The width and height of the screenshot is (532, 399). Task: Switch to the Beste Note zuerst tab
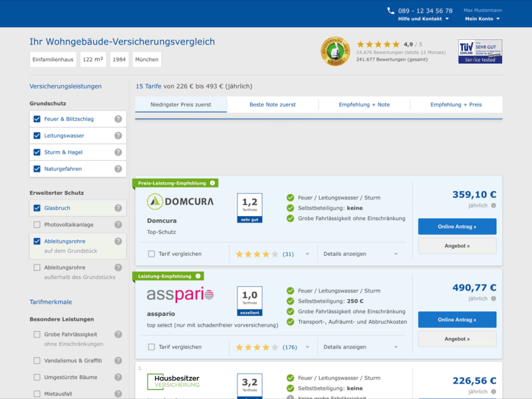tap(272, 105)
